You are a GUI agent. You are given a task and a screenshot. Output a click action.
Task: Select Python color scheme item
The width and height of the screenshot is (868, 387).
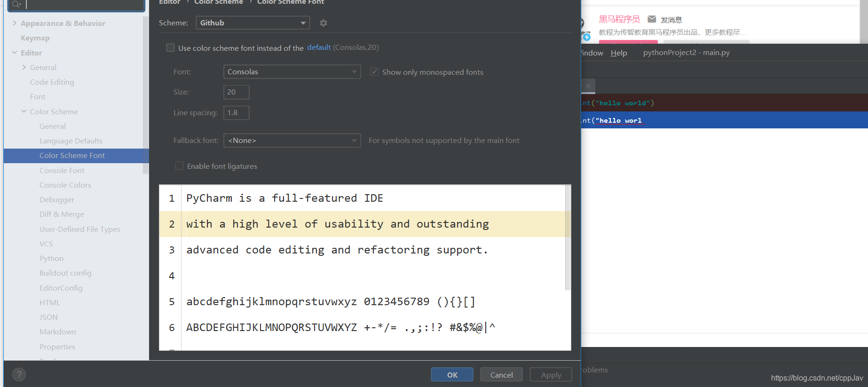coord(51,258)
